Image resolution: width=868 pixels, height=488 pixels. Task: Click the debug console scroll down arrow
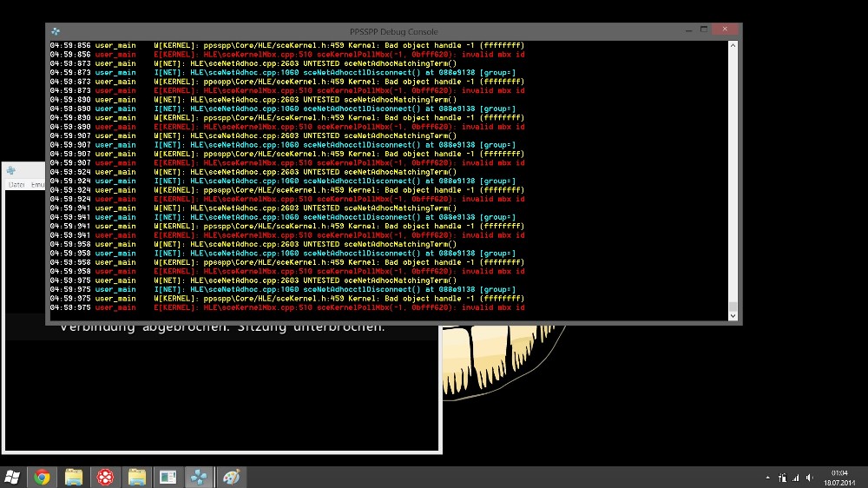coord(733,315)
